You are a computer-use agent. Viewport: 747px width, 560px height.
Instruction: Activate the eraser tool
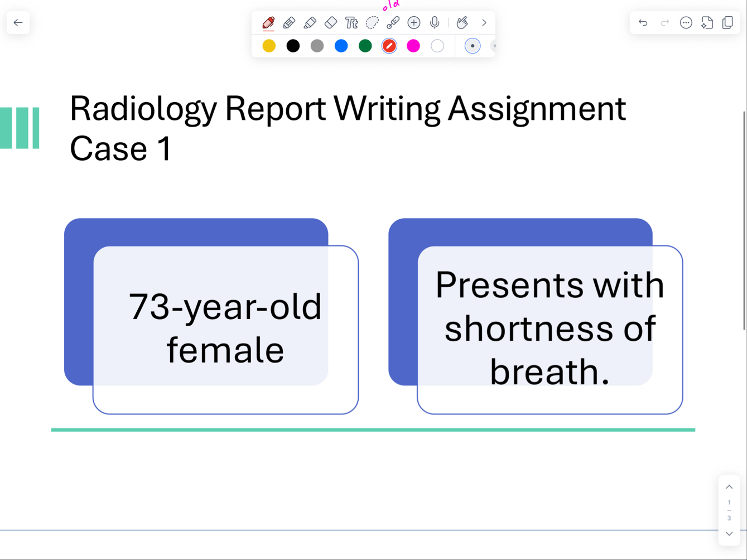[330, 23]
